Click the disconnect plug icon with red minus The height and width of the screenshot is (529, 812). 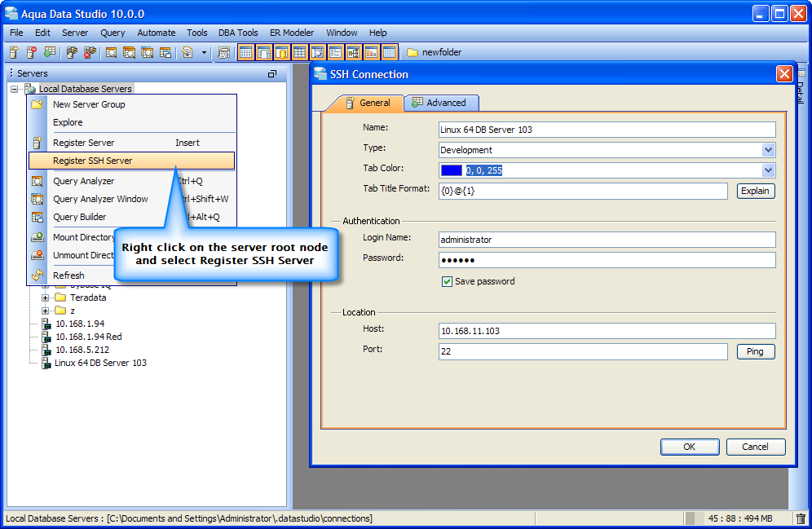click(90, 52)
